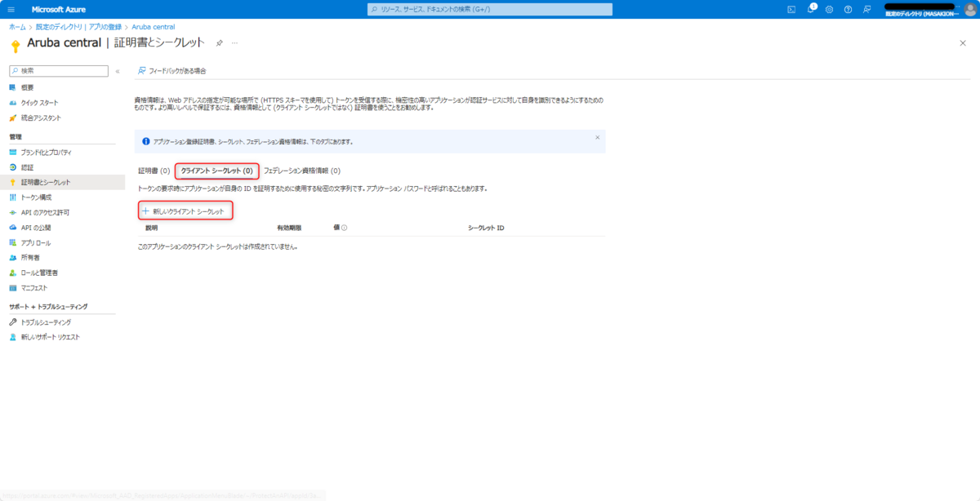The width and height of the screenshot is (980, 501).
Task: Click フィードバックがある場合 button
Action: (172, 71)
